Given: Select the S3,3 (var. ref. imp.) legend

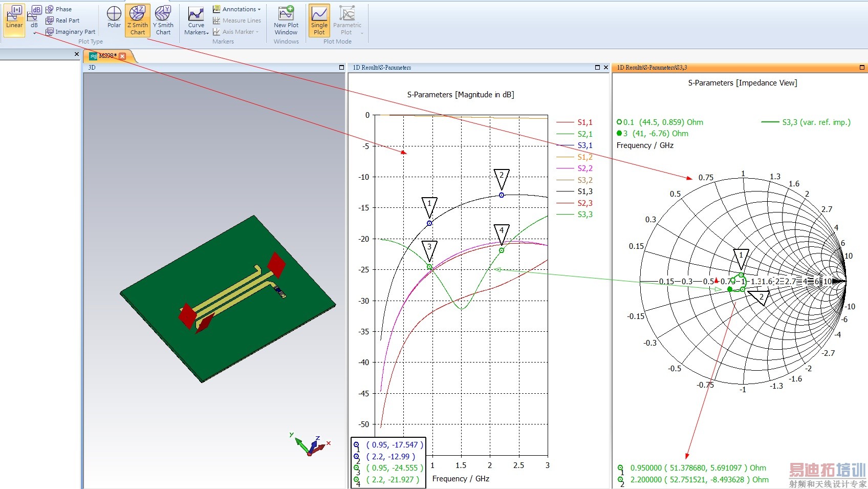Looking at the screenshot, I should coord(806,122).
